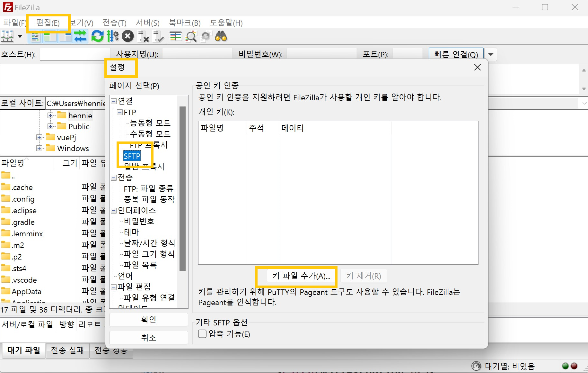This screenshot has height=373, width=588.
Task: Click the process queue icon
Action: [113, 36]
